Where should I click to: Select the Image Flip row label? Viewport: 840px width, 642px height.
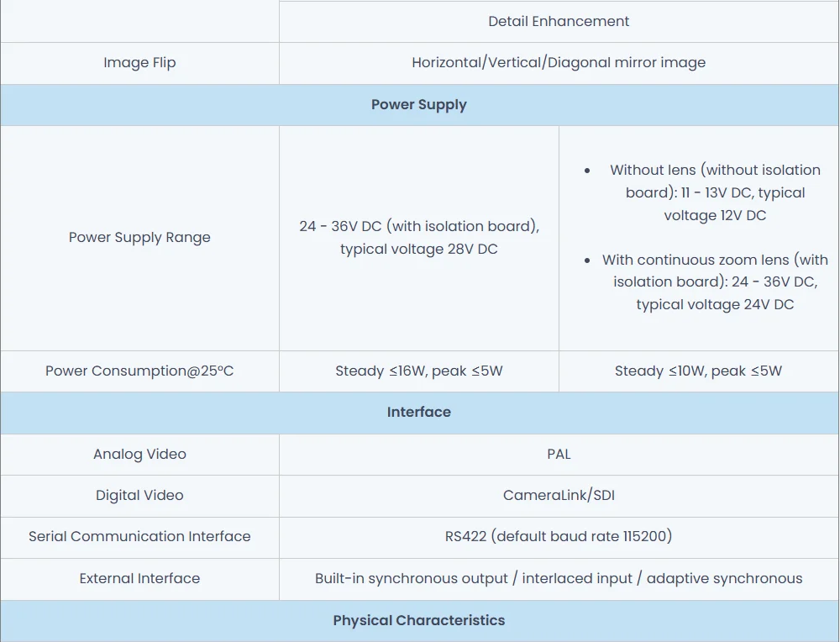(x=139, y=63)
